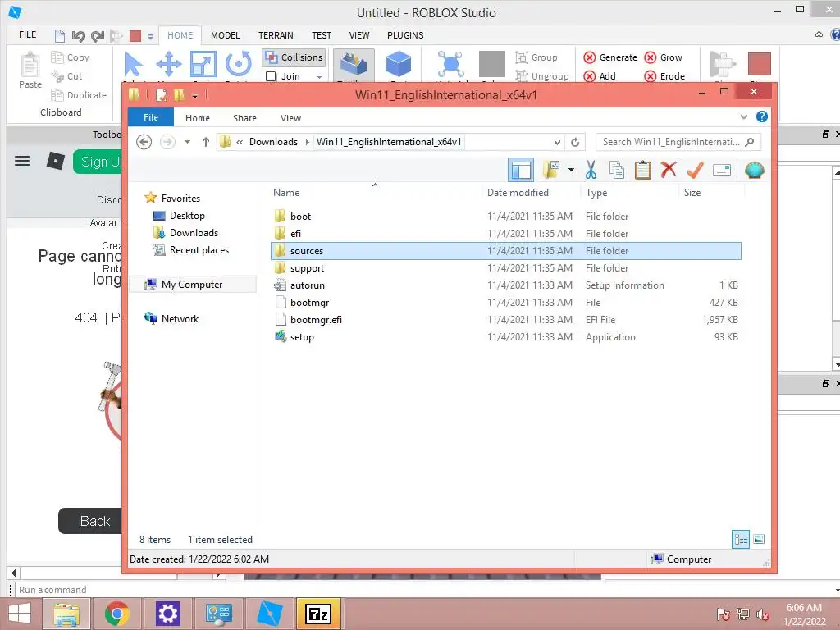
Task: Choose the Scale tool in Roblox Studio
Action: click(x=203, y=64)
